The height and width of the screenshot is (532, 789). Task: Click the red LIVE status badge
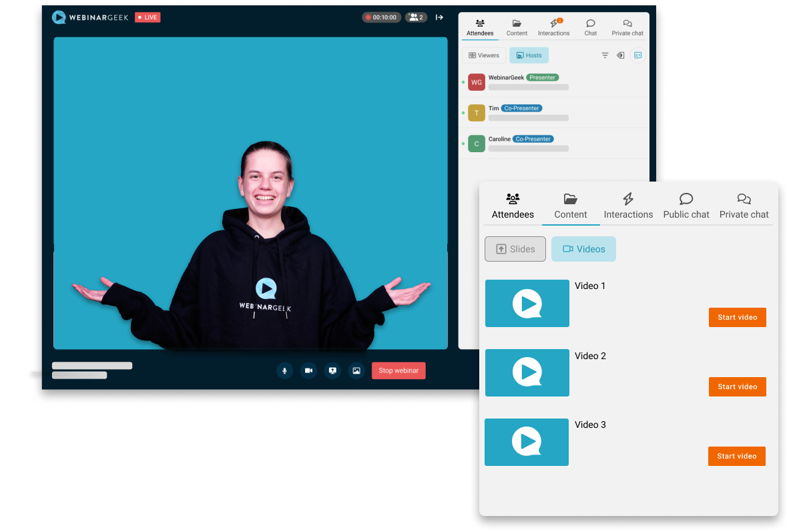[x=148, y=17]
